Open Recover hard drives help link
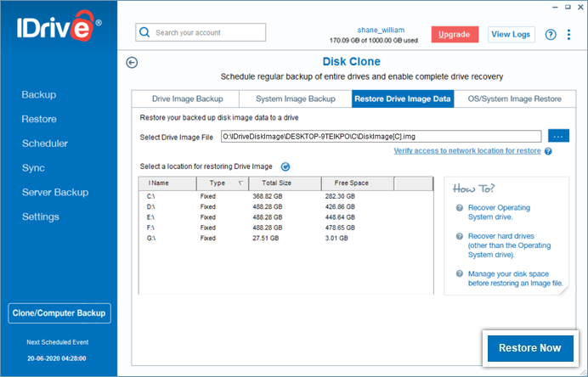Image resolution: width=588 pixels, height=377 pixels. click(509, 245)
